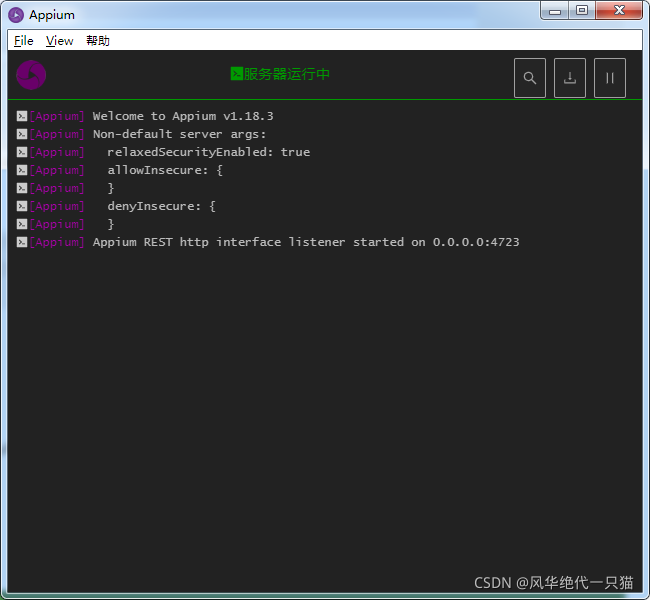Click the log icon beside 'Welcome to Appium'

point(22,116)
